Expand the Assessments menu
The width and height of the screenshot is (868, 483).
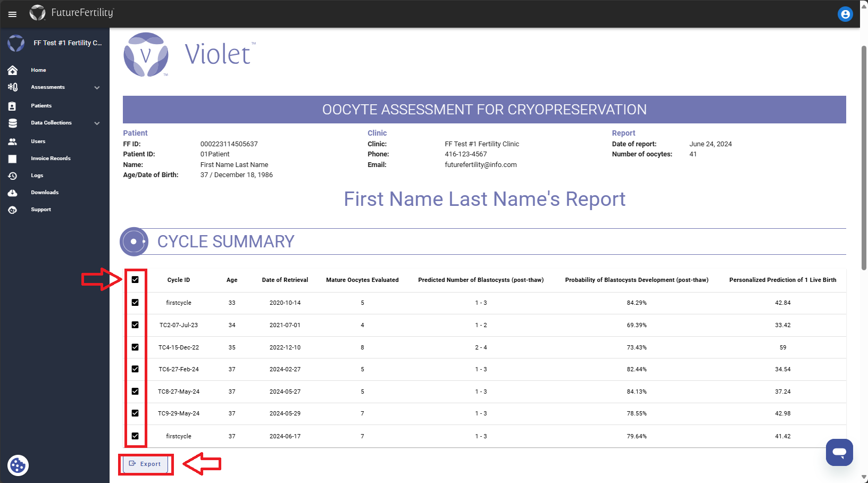[97, 87]
